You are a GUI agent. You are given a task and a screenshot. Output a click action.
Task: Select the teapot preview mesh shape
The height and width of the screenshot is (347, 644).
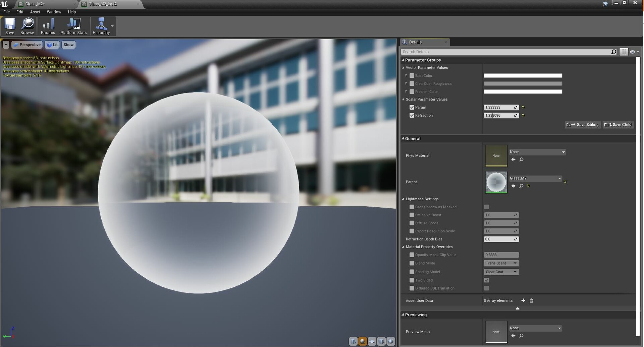point(391,341)
